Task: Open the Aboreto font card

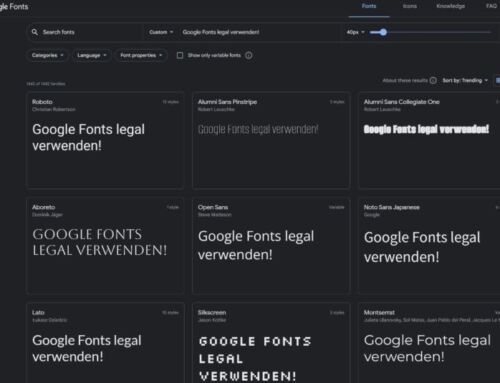Action: [105, 246]
